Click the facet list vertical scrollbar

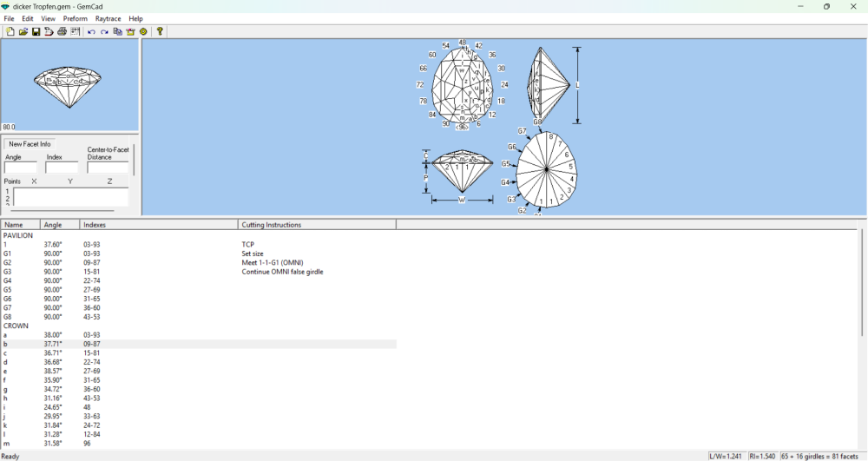point(862,286)
